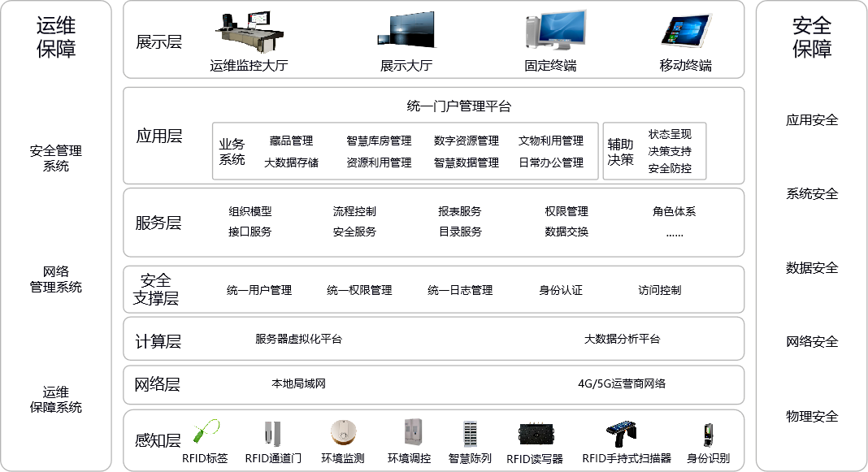Click 服务器虚拟化平台 label
This screenshot has width=868, height=472.
[x=299, y=339]
